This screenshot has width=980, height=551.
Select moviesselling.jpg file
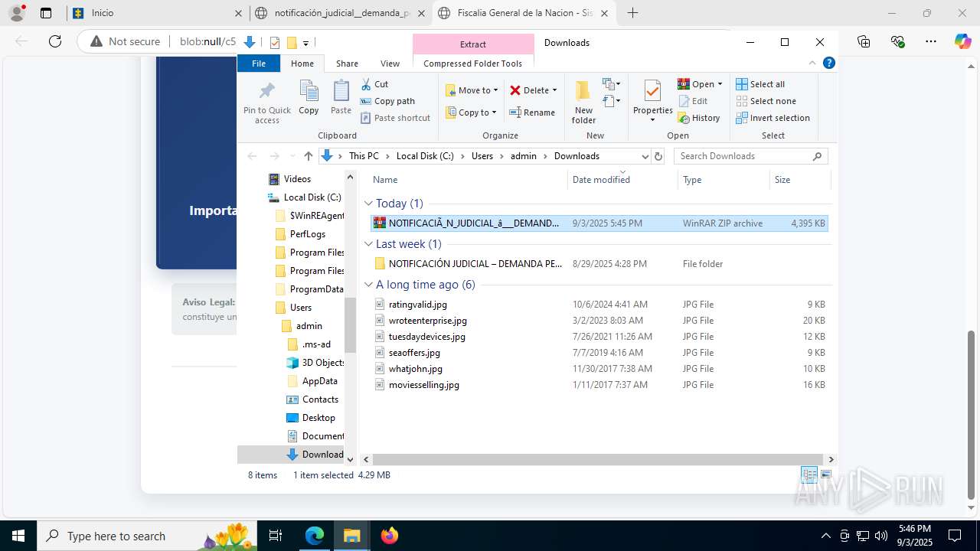(599, 385)
